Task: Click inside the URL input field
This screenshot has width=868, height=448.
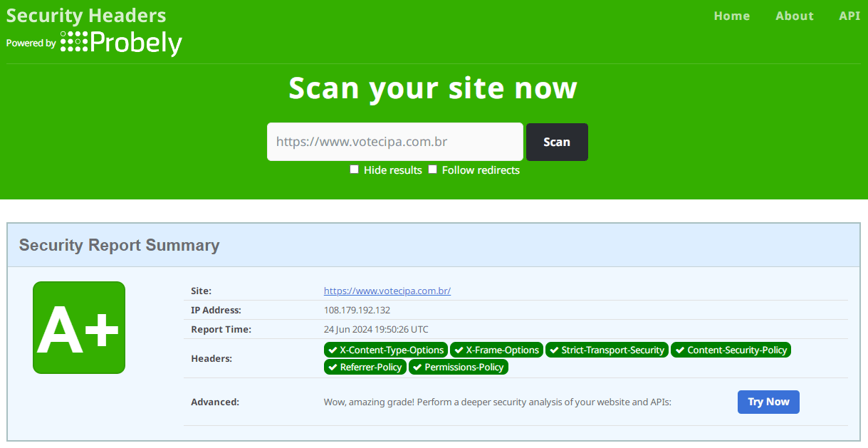Action: pyautogui.click(x=394, y=142)
